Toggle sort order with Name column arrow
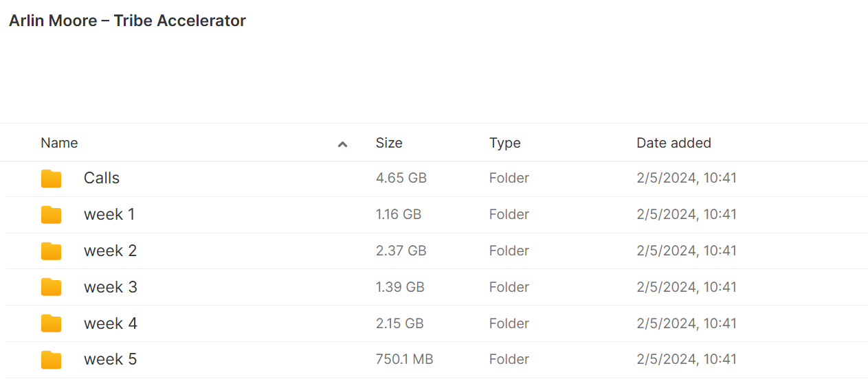 pos(342,144)
